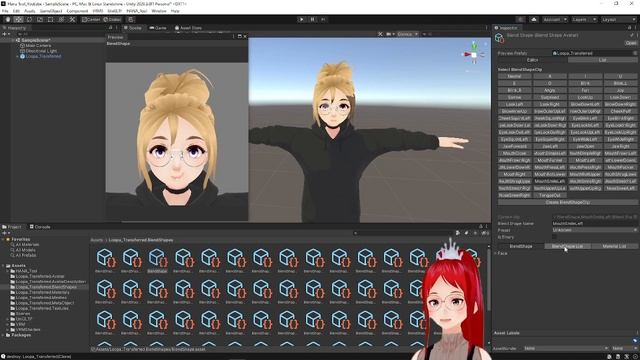This screenshot has height=360, width=640.
Task: Expand Loopa_Transferred in Hierarchy
Action: (x=18, y=56)
